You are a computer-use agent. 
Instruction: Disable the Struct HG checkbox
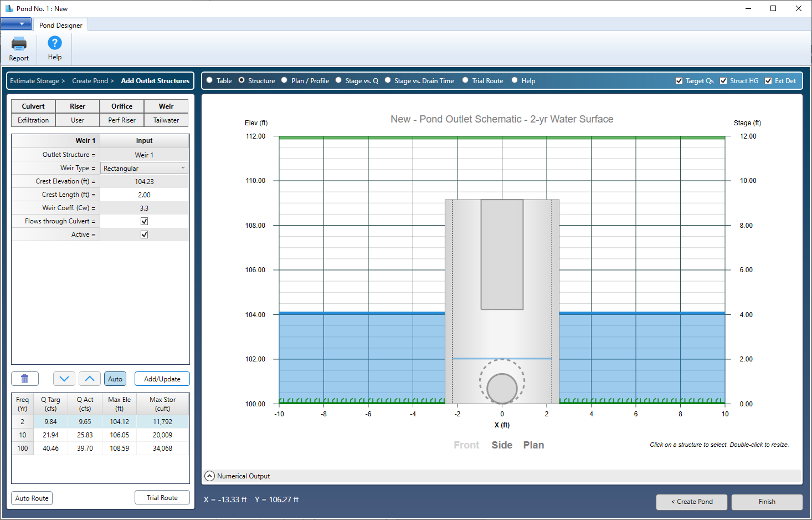(723, 81)
